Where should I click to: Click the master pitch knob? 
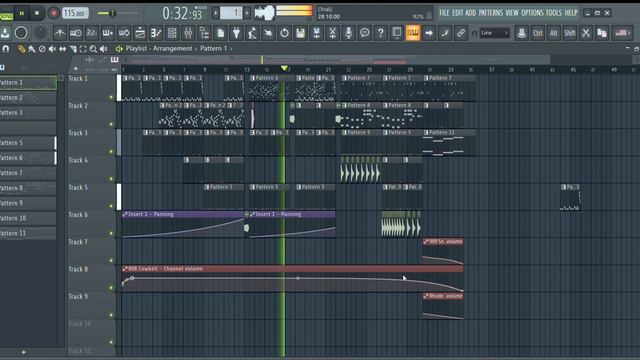pyautogui.click(x=40, y=33)
